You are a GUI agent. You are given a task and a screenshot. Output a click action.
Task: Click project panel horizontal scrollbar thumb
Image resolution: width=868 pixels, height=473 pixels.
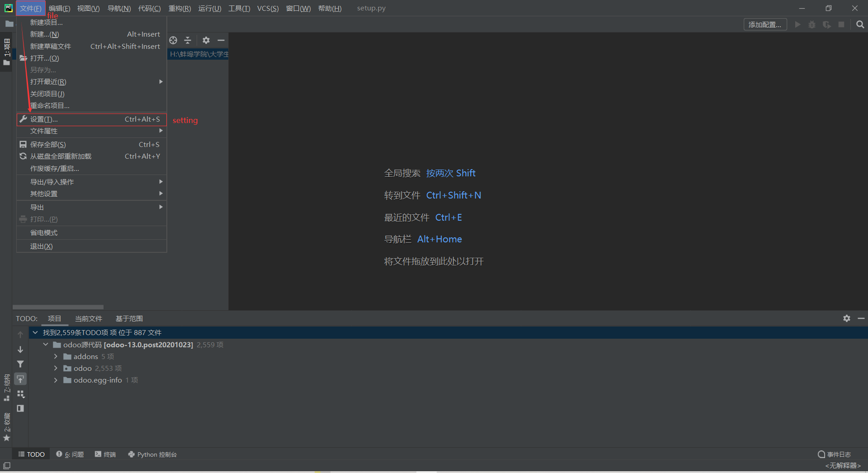tap(58, 307)
